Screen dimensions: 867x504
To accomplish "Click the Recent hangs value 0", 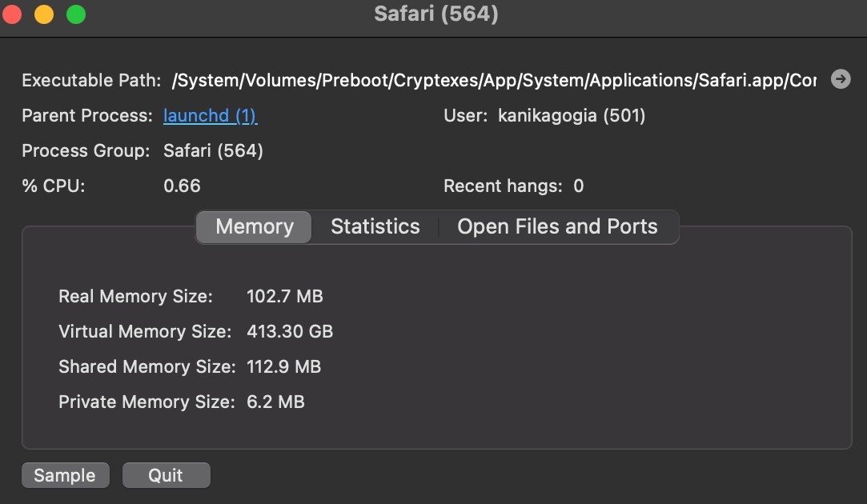I will (578, 186).
